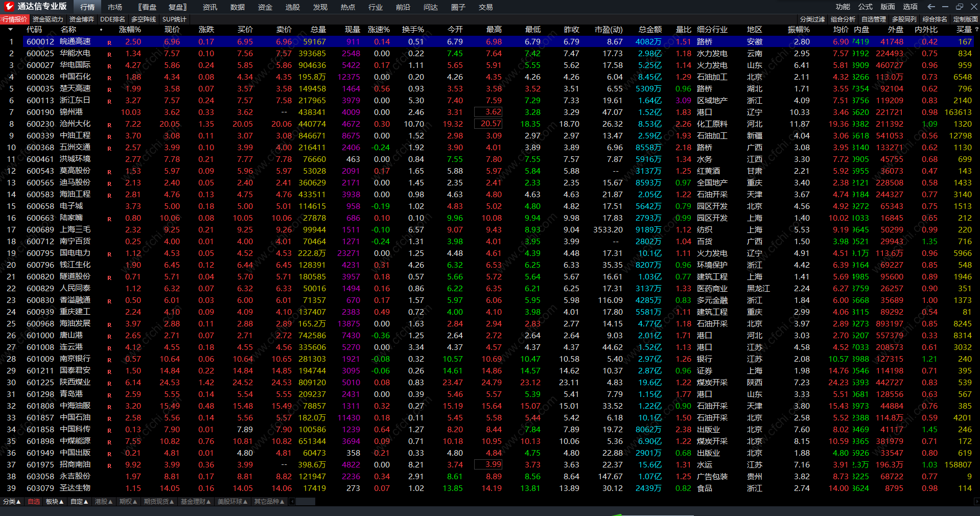This screenshot has width=980, height=516.
Task: Expand the 板块 bottom tab menu
Action: tap(55, 502)
